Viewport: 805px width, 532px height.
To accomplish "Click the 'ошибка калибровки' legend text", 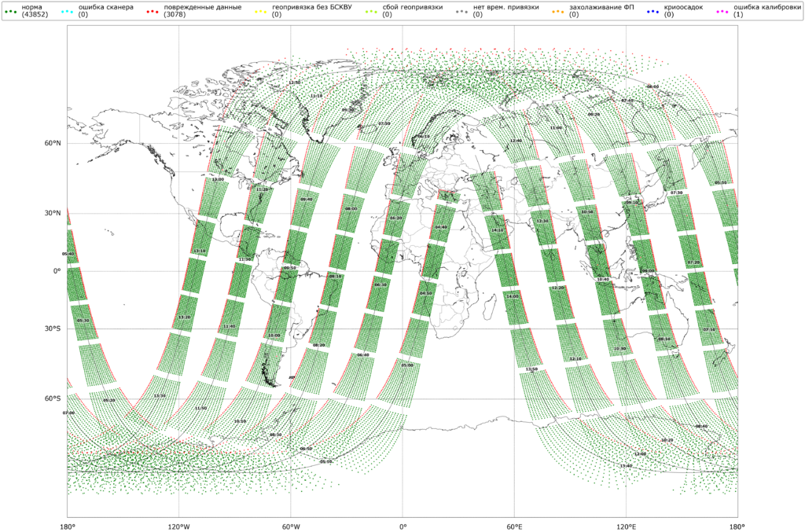I will coord(761,7).
